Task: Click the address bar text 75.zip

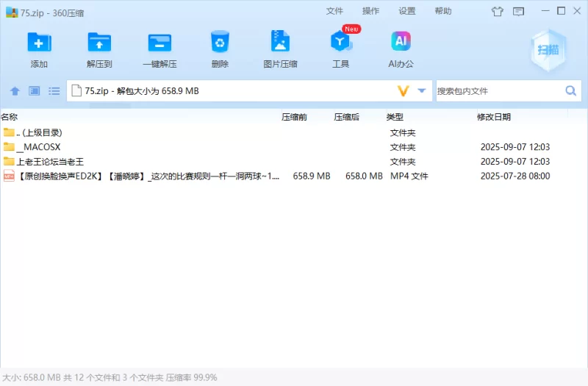Action: click(97, 91)
